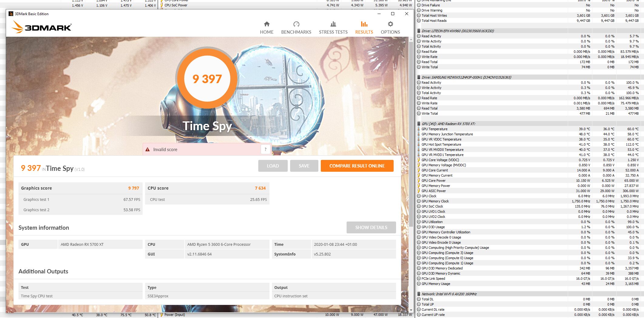This screenshot has height=318, width=644.
Task: Click the GPU Temperature thermometer icon
Action: click(x=419, y=129)
